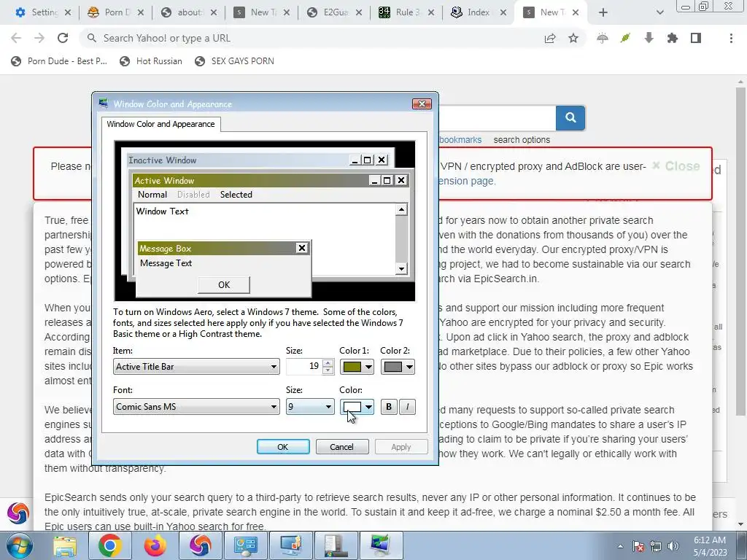Click the browser back arrow
The height and width of the screenshot is (560, 747).
coord(16,38)
